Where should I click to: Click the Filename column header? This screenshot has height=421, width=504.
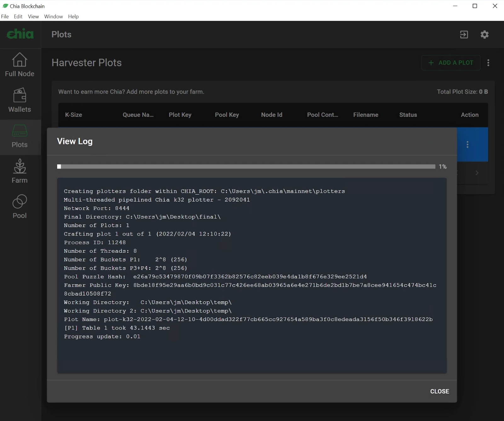coord(366,115)
